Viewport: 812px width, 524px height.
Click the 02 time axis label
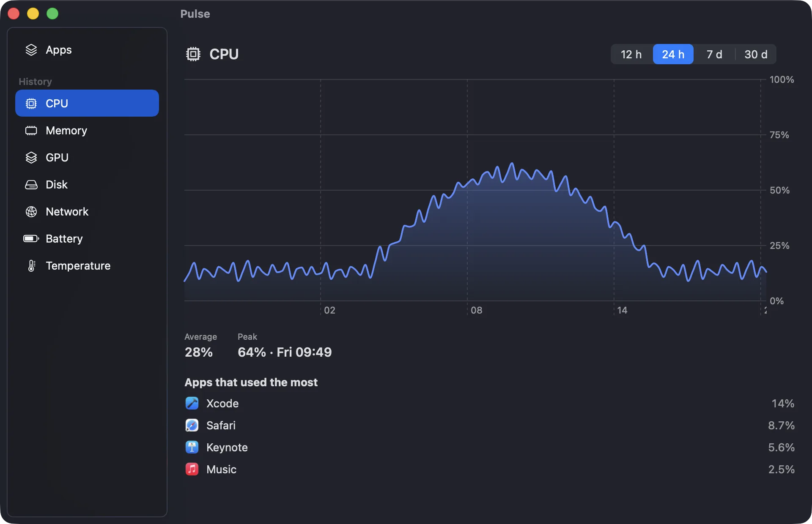click(330, 310)
